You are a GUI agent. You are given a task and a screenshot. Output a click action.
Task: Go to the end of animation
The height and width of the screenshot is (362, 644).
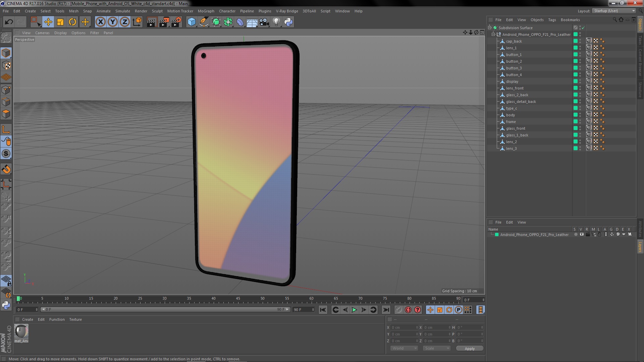(x=386, y=310)
